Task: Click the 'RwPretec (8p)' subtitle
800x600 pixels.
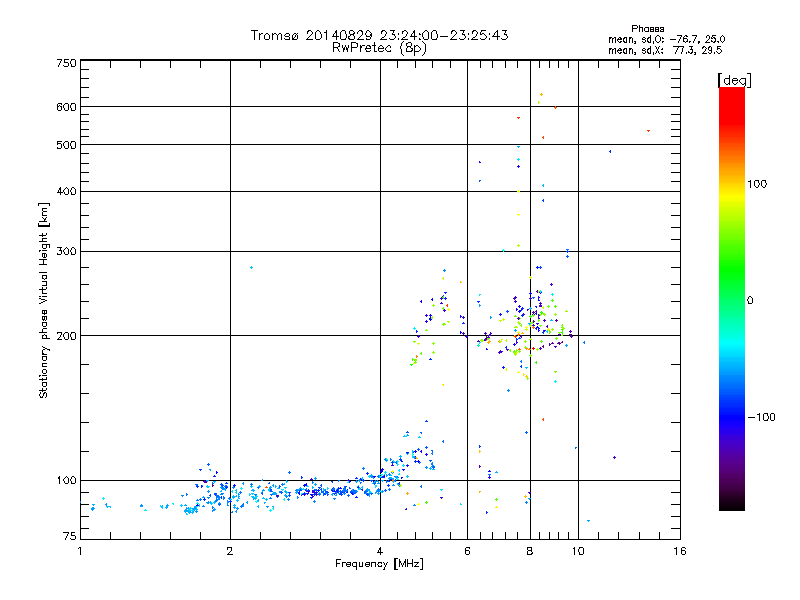Action: coord(379,48)
